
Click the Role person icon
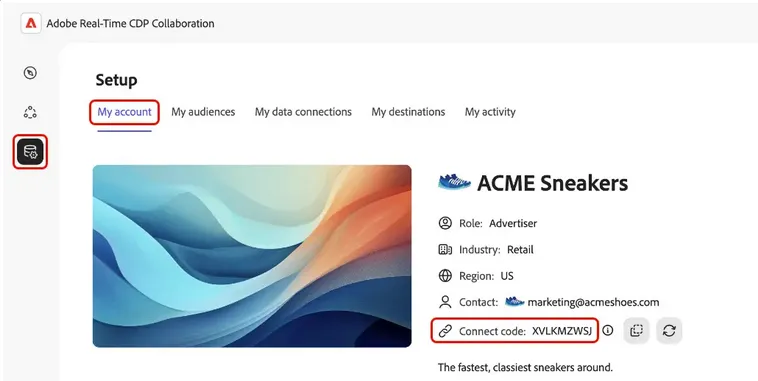(x=445, y=223)
